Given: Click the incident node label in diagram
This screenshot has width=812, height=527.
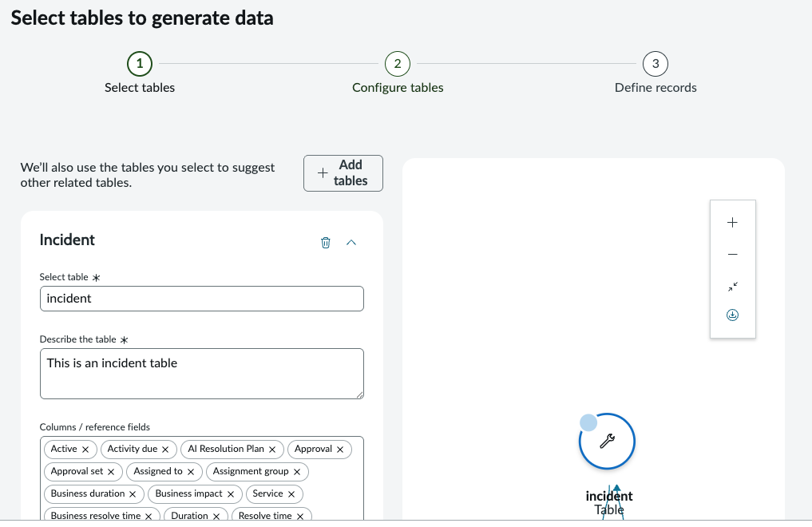Looking at the screenshot, I should tap(609, 496).
